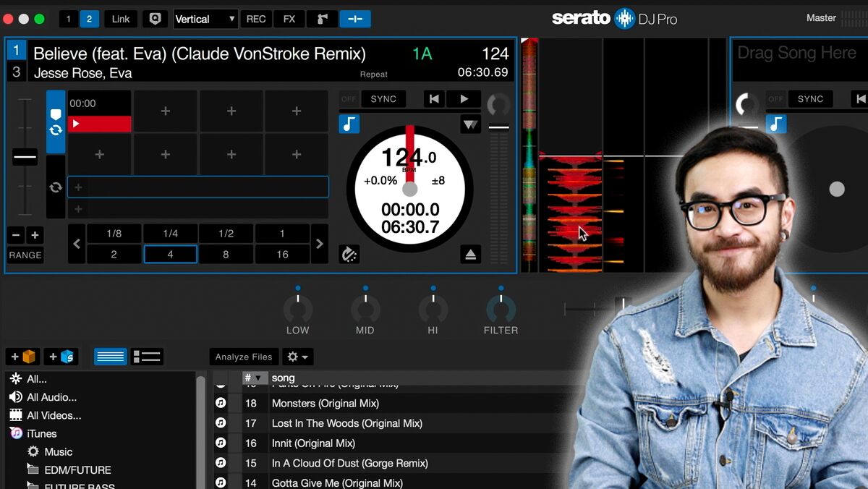This screenshot has width=868, height=489.
Task: Click the music note icon beside Monsters
Action: tap(221, 403)
